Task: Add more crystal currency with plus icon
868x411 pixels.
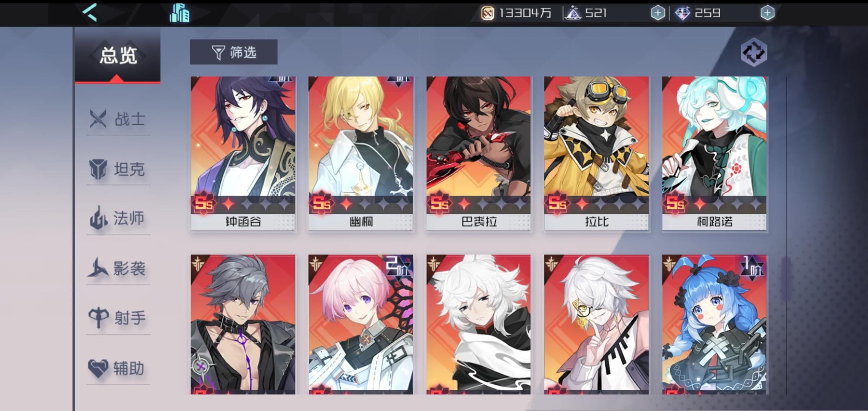Action: click(x=657, y=13)
